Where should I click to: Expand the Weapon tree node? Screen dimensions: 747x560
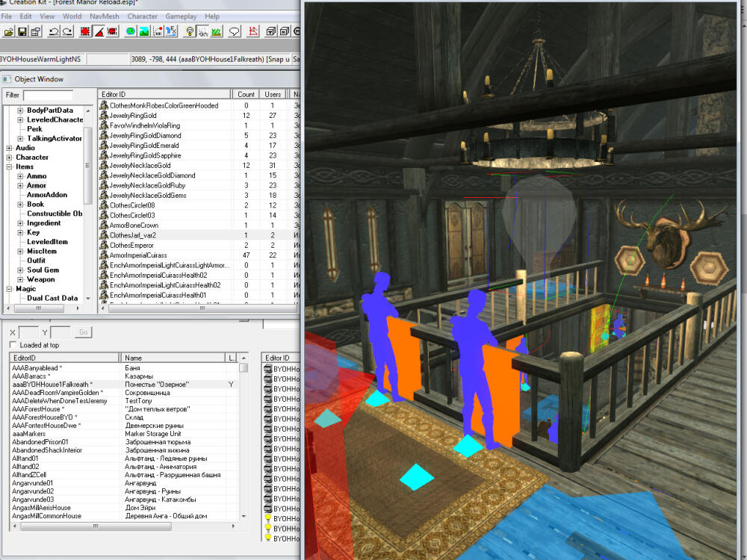pyautogui.click(x=20, y=279)
